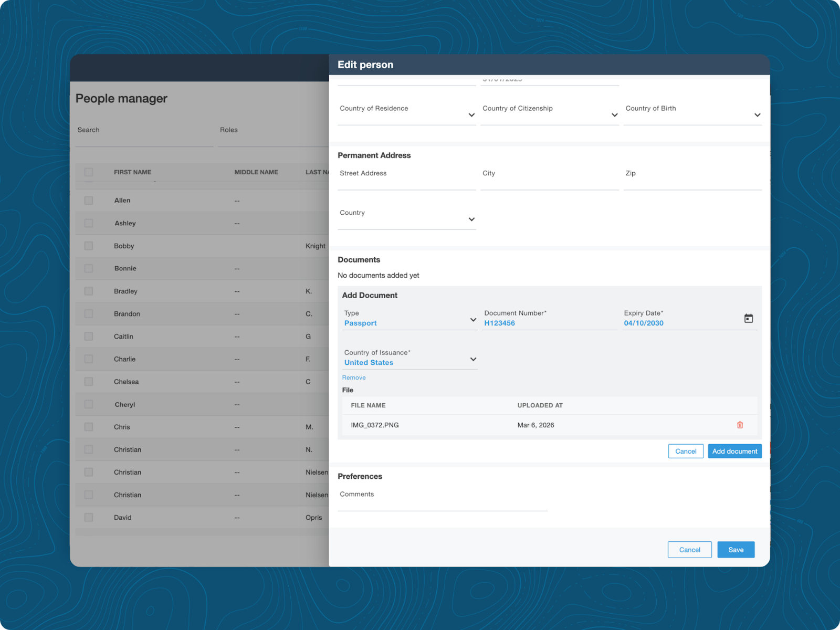
Task: Click the FILE NAME column header
Action: (x=368, y=405)
